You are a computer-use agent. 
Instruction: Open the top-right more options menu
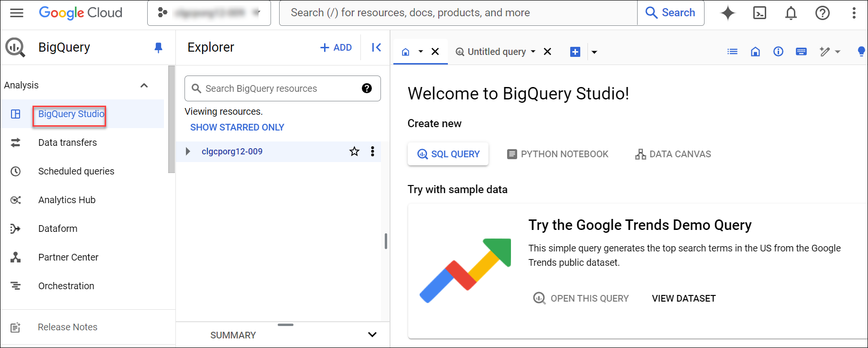pyautogui.click(x=854, y=13)
